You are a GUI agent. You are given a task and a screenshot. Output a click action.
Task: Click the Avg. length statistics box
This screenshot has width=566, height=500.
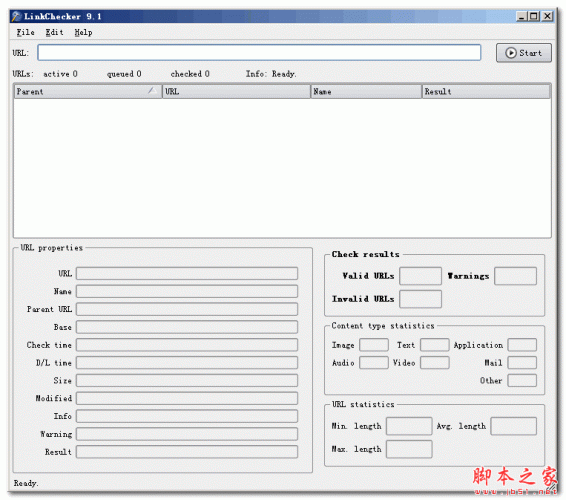point(514,426)
